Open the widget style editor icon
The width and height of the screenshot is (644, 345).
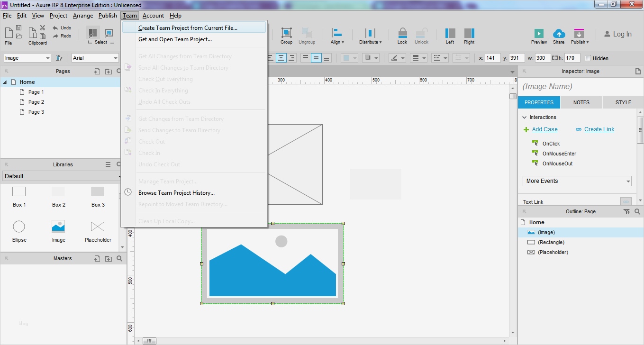(59, 58)
